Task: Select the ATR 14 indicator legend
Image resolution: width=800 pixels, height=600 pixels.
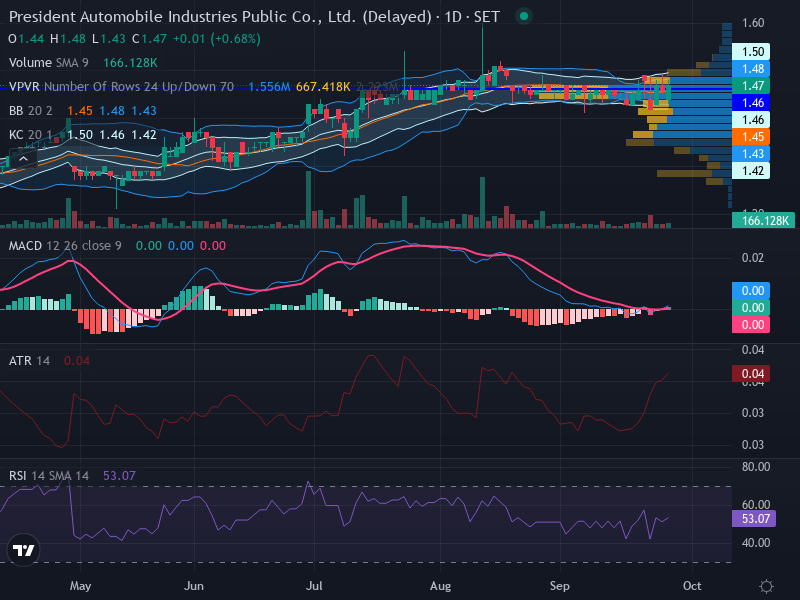Action: point(29,361)
